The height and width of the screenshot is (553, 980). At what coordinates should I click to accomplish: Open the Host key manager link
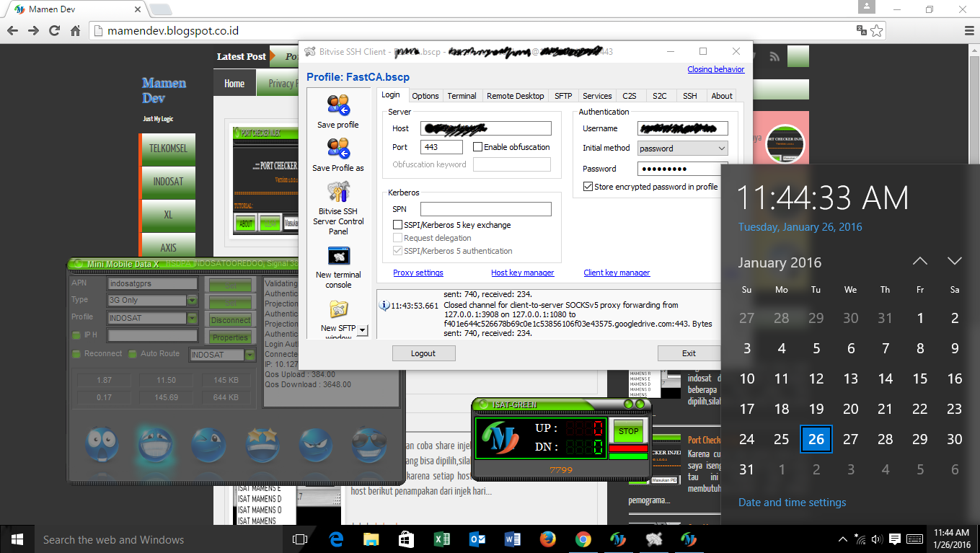click(523, 273)
